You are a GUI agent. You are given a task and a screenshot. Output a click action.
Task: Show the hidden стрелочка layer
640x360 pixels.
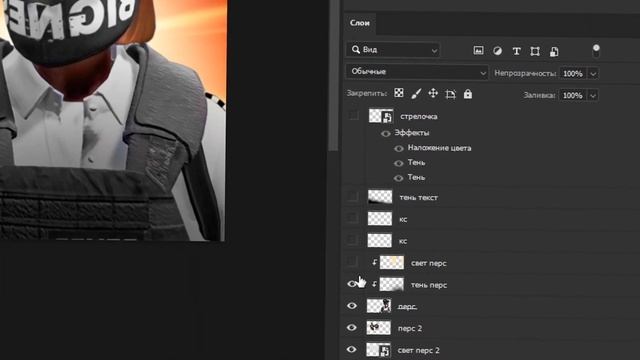point(353,116)
